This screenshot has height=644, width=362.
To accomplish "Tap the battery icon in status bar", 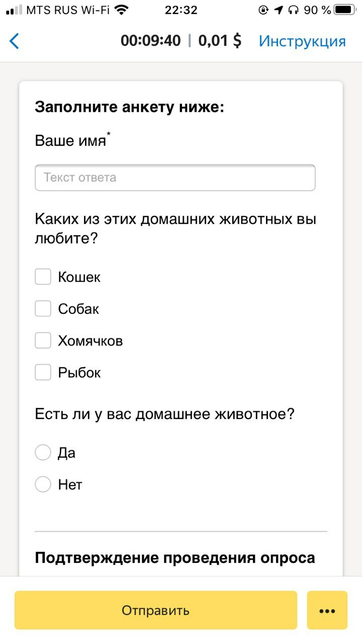I will [344, 10].
